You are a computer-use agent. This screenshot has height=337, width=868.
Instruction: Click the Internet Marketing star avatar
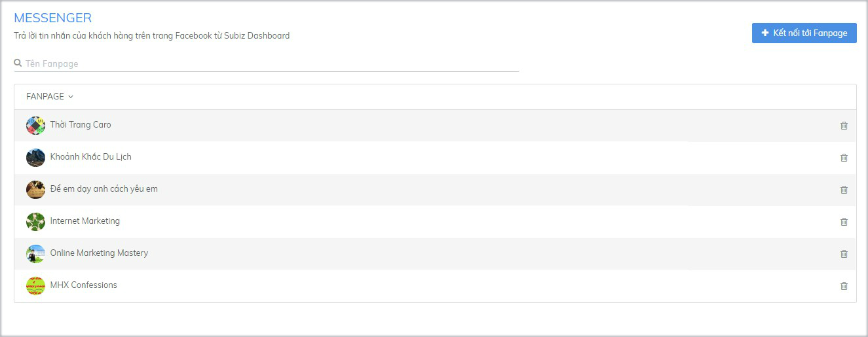click(x=35, y=222)
